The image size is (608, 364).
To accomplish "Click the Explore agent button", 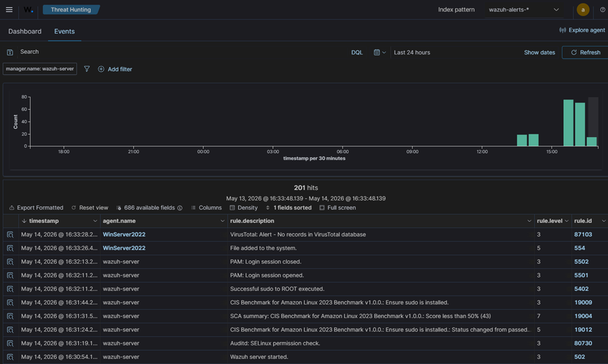I will [x=581, y=30].
